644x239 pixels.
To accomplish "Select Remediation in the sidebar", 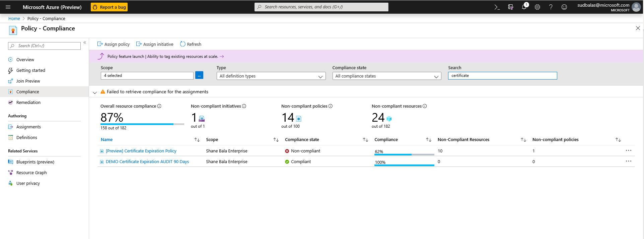I will click(28, 103).
